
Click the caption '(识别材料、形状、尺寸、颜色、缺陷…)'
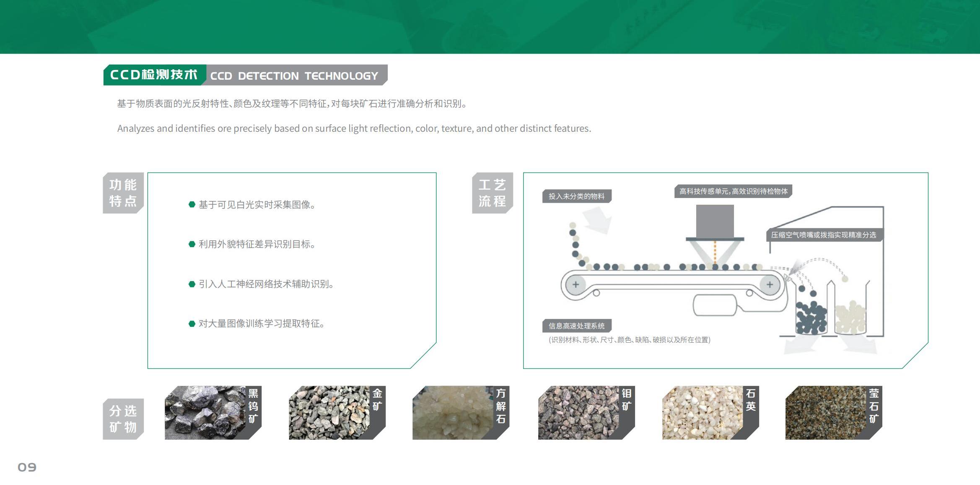pos(630,340)
